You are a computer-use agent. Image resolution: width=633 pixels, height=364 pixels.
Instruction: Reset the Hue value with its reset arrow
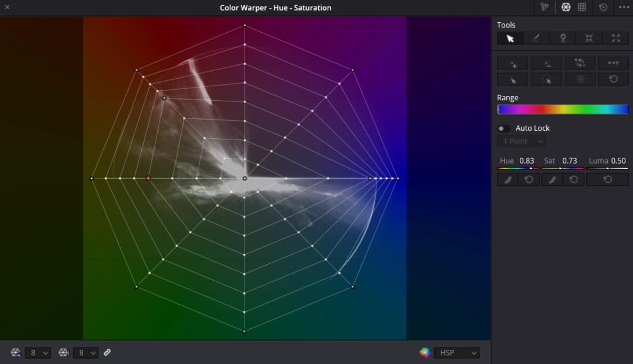(529, 179)
